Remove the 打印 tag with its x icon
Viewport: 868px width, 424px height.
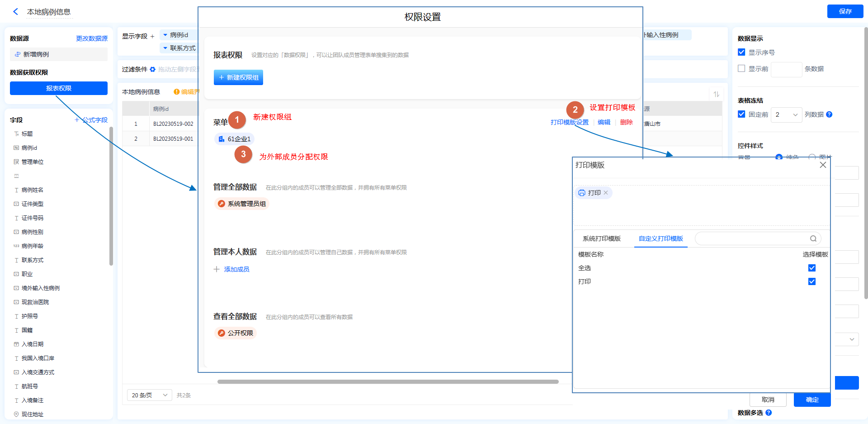coord(606,193)
